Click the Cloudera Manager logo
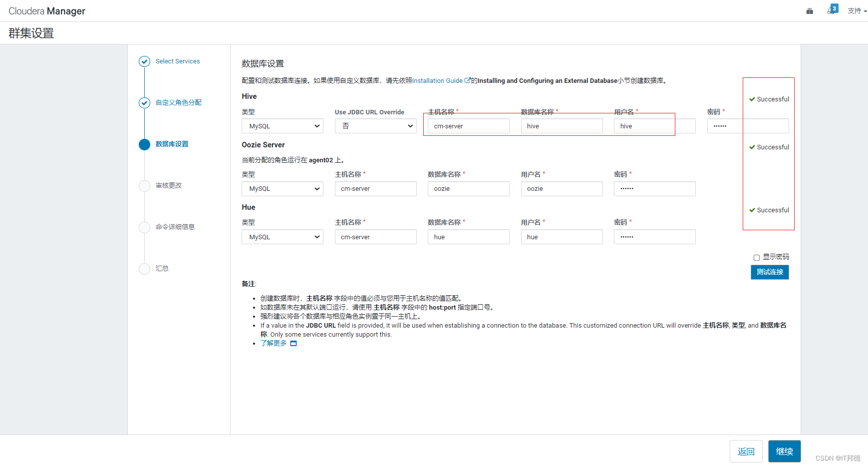 [47, 11]
